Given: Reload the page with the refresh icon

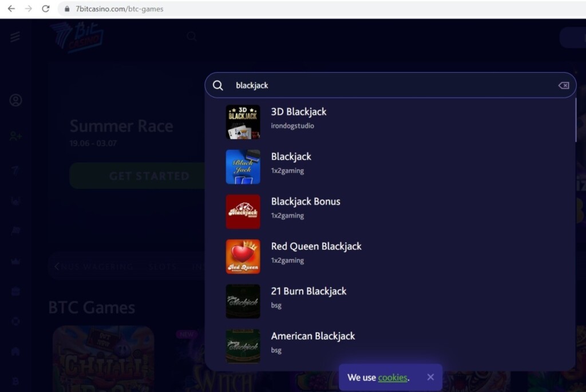Looking at the screenshot, I should 46,9.
